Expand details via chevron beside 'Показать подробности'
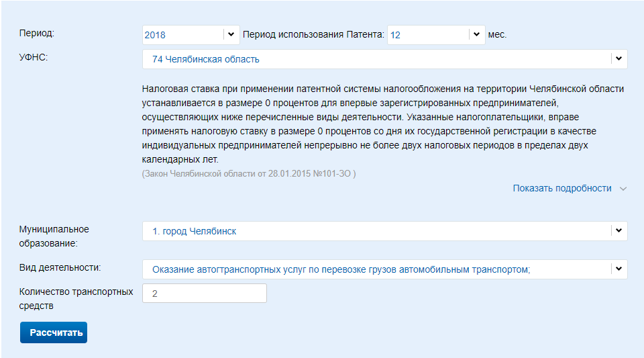This screenshot has width=644, height=358. pos(623,189)
